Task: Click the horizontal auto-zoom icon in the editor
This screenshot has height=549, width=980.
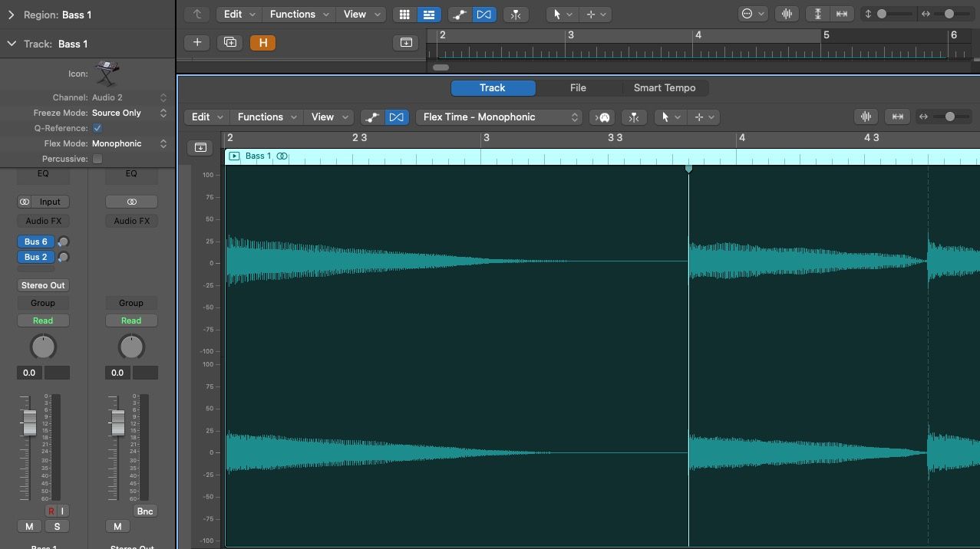Action: [897, 116]
